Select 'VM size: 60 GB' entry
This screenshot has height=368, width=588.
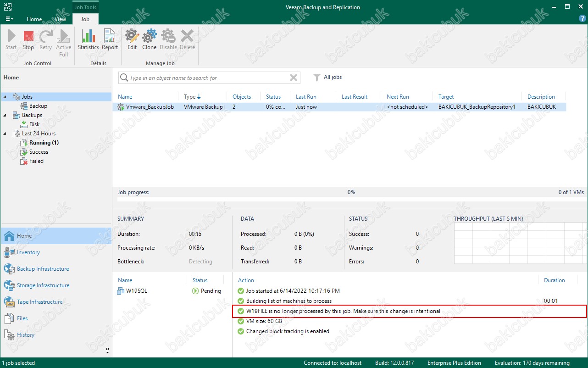[x=264, y=321]
